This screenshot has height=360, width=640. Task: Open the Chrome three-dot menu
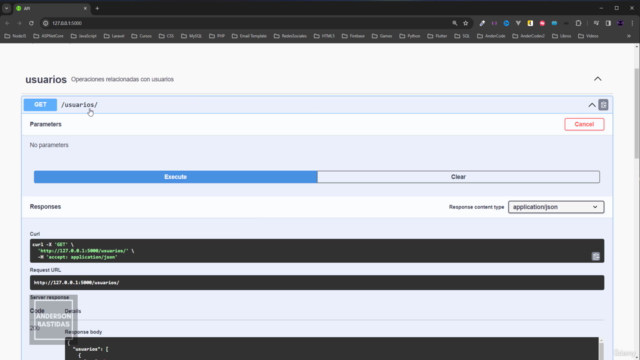[632, 23]
